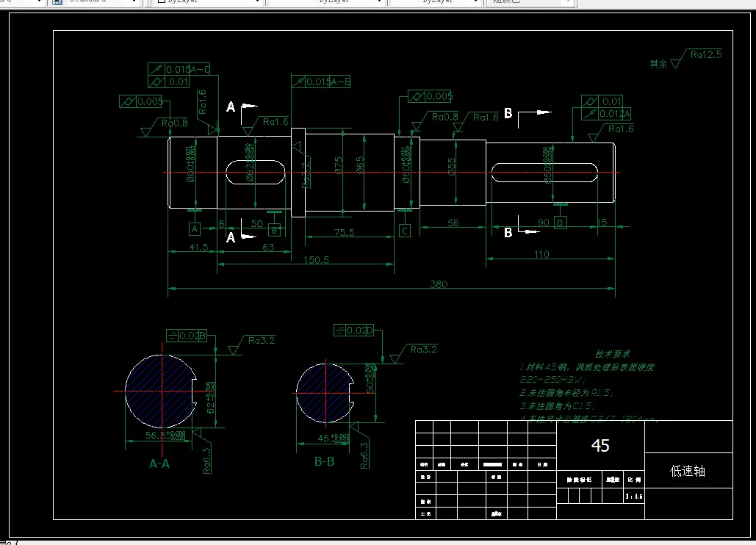Select the scale value '1:1.5' in title block

tap(634, 497)
